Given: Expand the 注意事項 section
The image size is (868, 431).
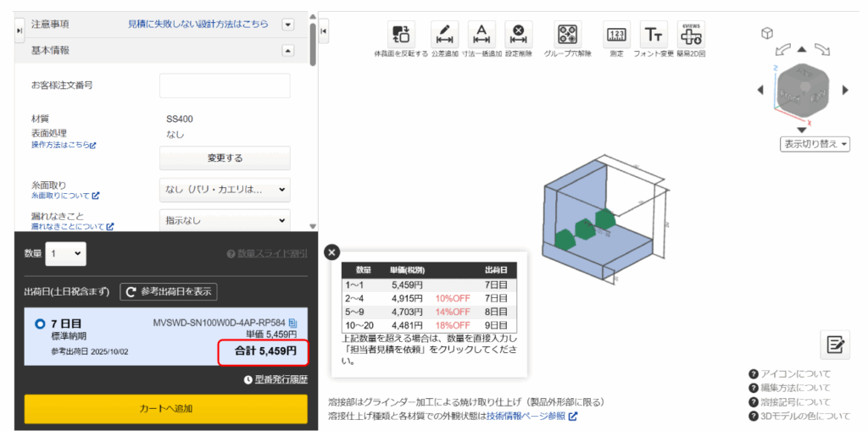Looking at the screenshot, I should pyautogui.click(x=287, y=25).
